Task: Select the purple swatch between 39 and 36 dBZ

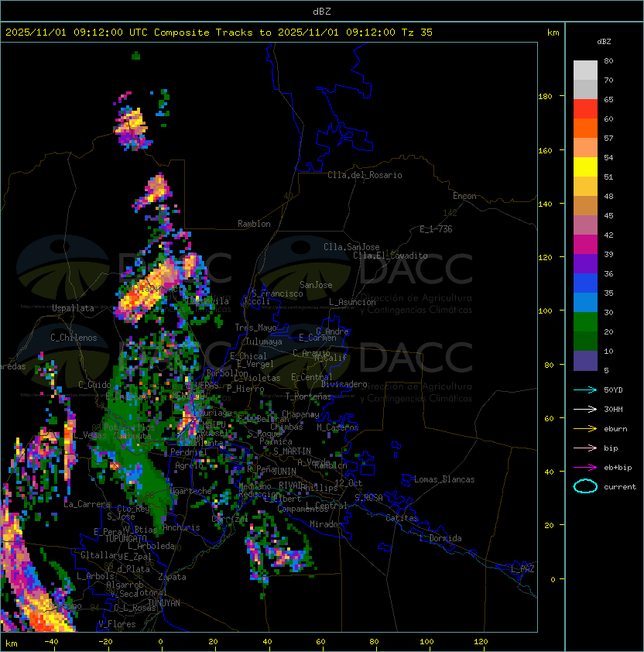Action: click(x=585, y=263)
